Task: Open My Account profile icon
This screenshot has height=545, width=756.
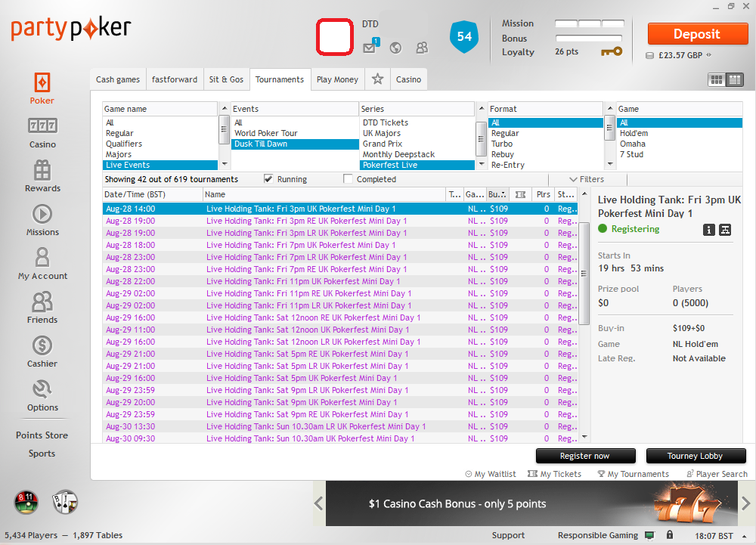Action: (42, 257)
